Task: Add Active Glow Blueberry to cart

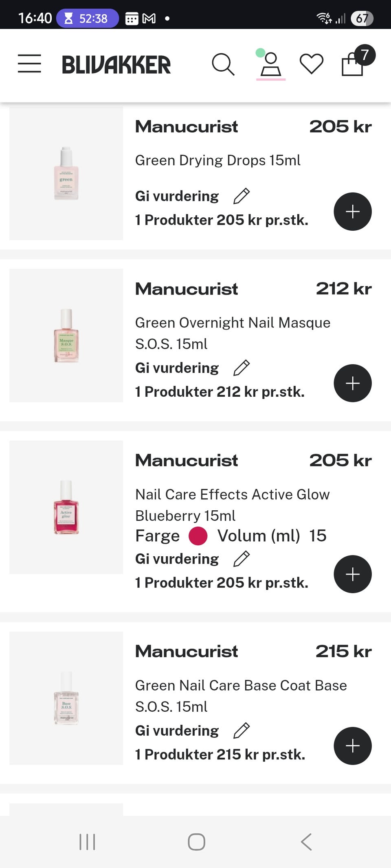Action: point(352,574)
